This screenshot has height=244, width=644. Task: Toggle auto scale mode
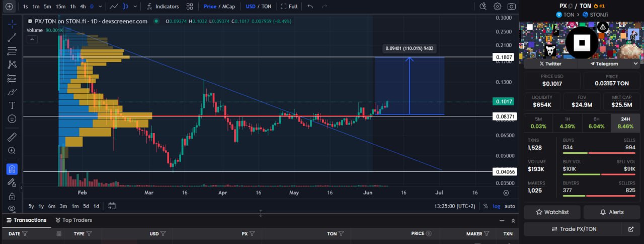tap(510, 206)
